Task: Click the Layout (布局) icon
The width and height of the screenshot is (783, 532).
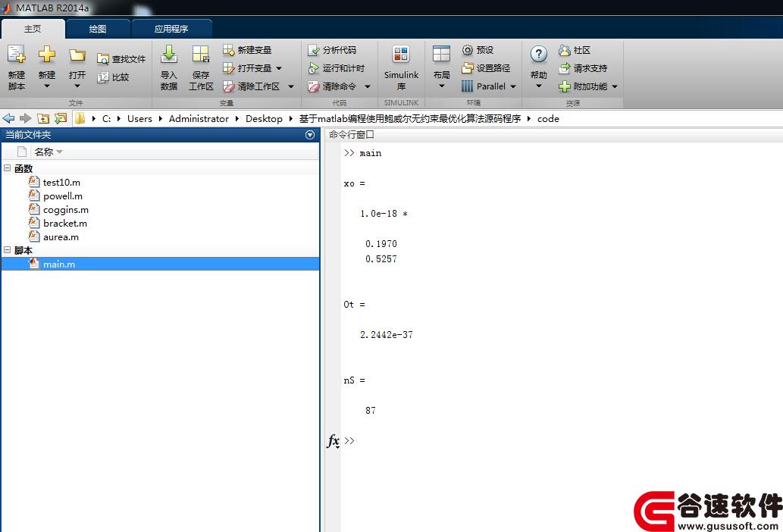Action: [x=441, y=54]
